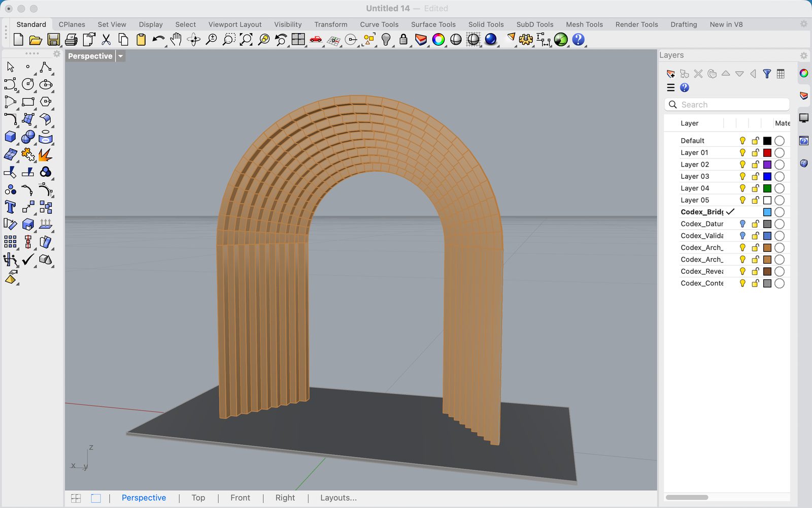Toggle Codex_Valida layer visibility bulb
The width and height of the screenshot is (812, 508).
(742, 236)
